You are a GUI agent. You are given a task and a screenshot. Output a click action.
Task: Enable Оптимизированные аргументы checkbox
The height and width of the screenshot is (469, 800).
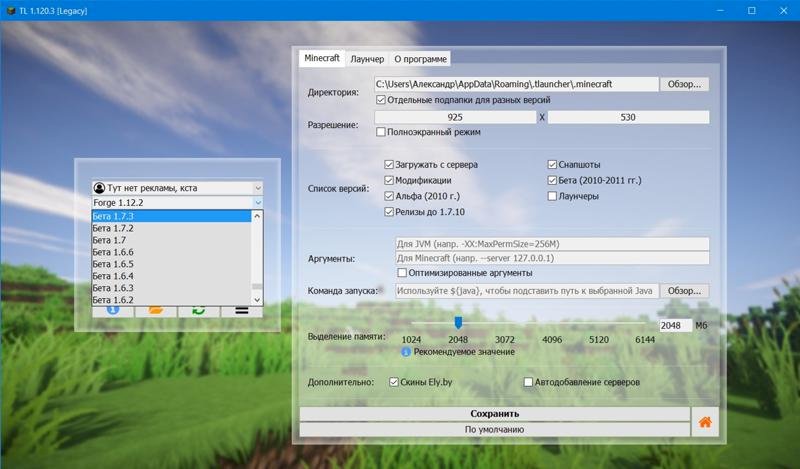point(402,273)
